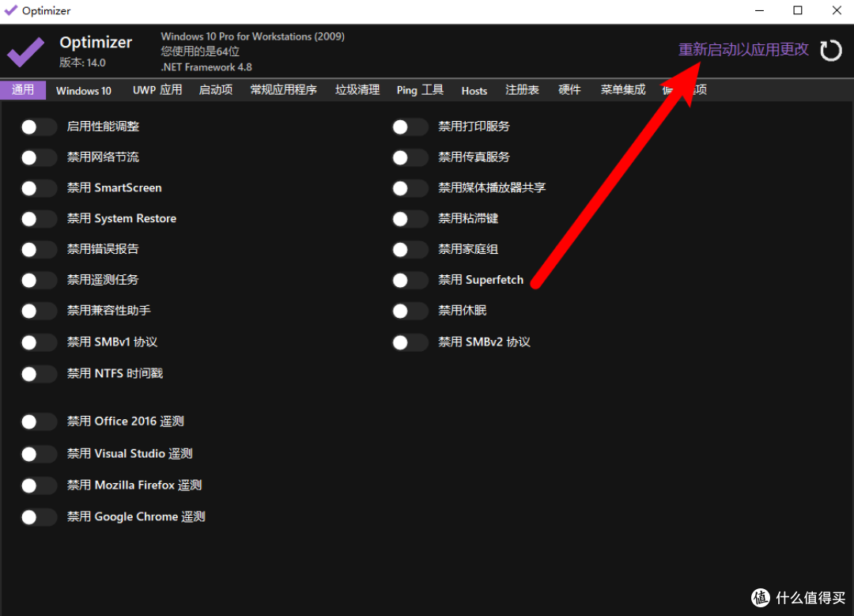
Task: Click .NET Framework 4.8 text
Action: (x=206, y=67)
